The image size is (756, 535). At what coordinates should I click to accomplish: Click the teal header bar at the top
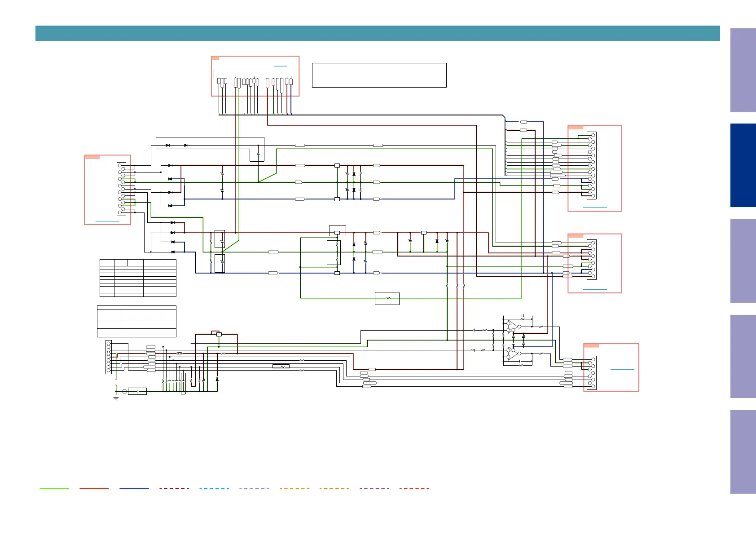378,33
